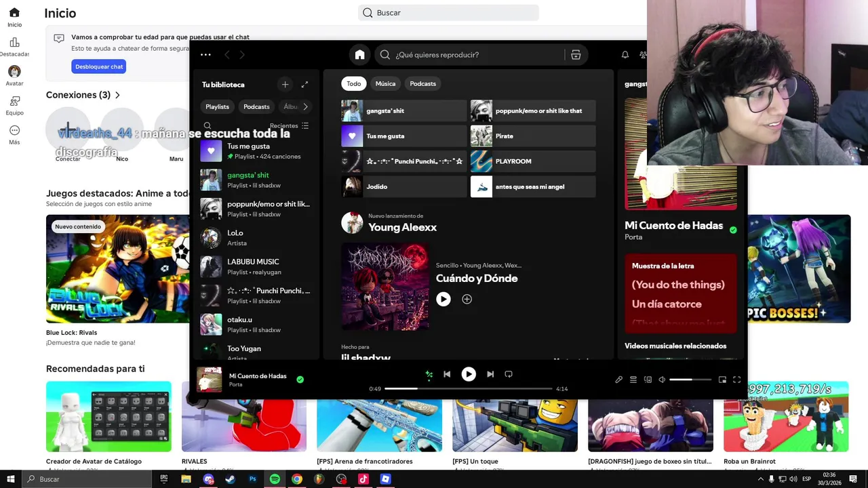Open the Spotify three-dots menu
This screenshot has width=868, height=488.
(205, 55)
